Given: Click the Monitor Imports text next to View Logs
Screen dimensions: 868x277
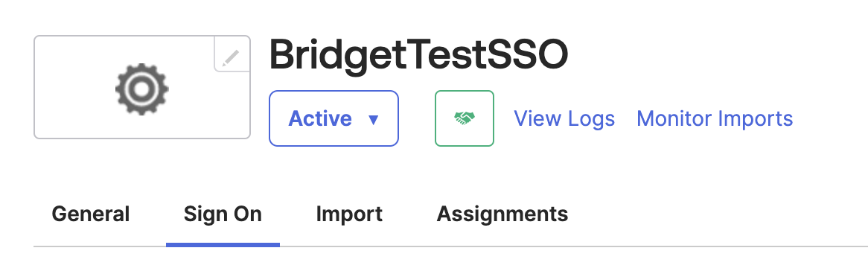Looking at the screenshot, I should [715, 118].
